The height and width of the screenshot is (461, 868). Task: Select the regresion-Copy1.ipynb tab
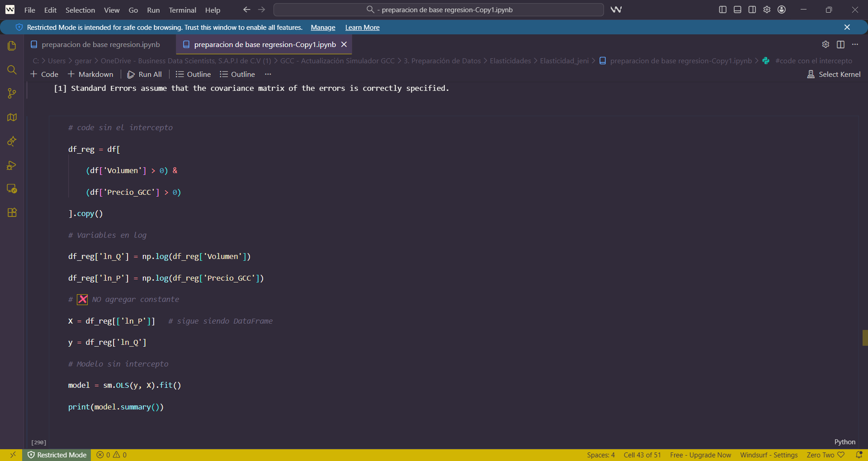click(x=264, y=44)
